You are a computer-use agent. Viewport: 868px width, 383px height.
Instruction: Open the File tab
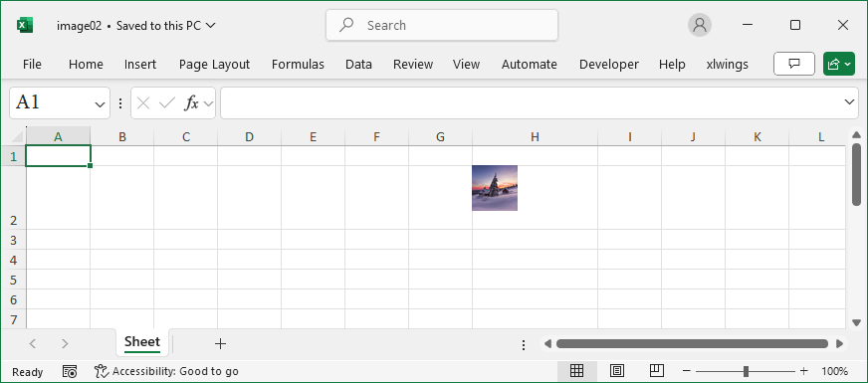tap(32, 65)
